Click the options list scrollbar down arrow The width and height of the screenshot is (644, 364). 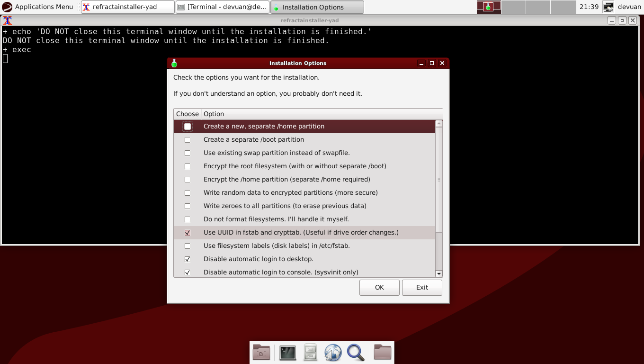pos(439,273)
